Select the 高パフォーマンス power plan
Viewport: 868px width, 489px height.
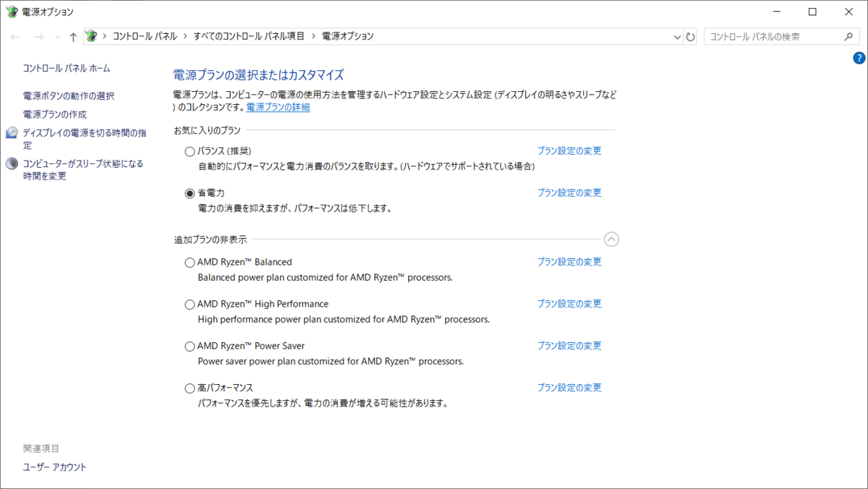coord(189,388)
